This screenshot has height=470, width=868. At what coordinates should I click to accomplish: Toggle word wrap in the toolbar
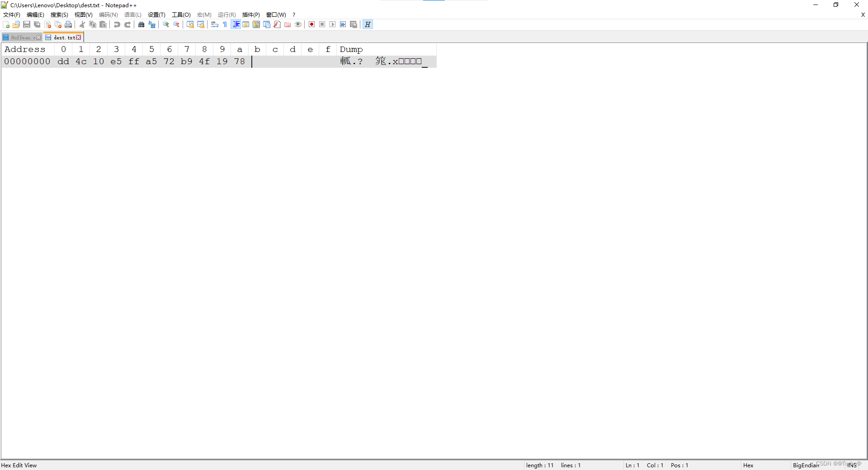click(215, 24)
